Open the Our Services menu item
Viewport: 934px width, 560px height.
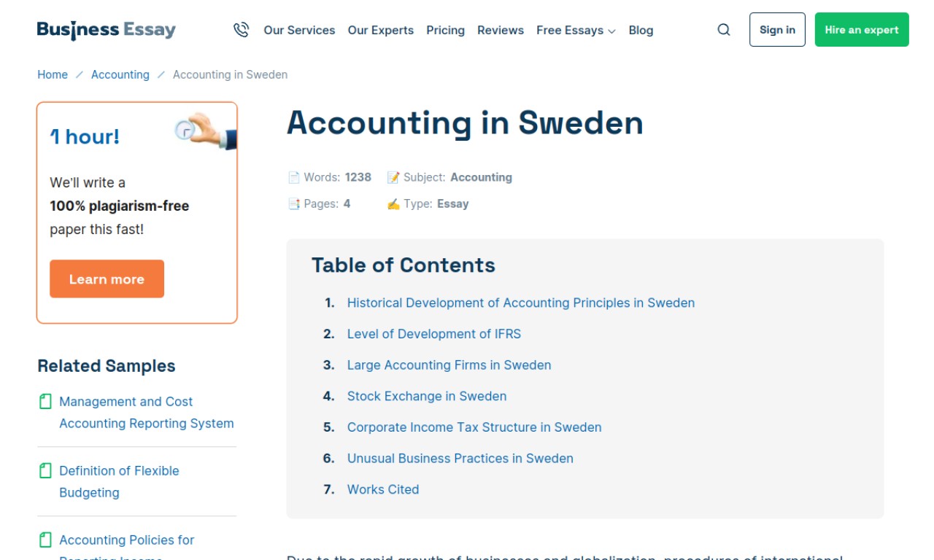299,30
